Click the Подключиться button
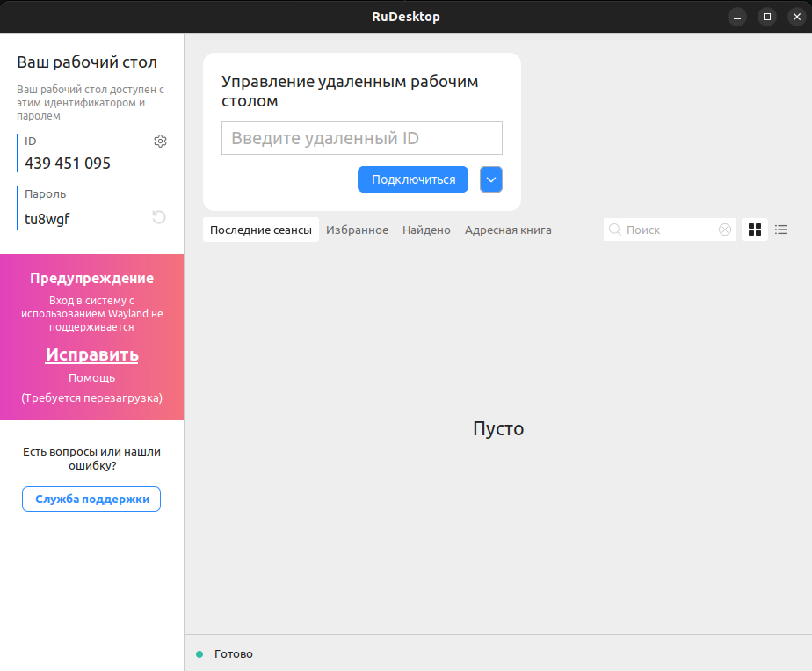Viewport: 812px width, 671px height. click(413, 179)
